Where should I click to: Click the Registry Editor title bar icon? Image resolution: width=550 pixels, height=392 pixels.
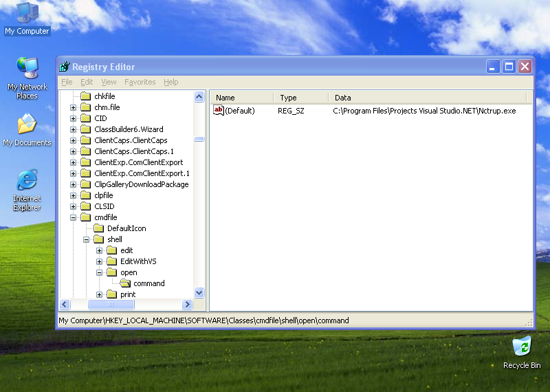(65, 67)
